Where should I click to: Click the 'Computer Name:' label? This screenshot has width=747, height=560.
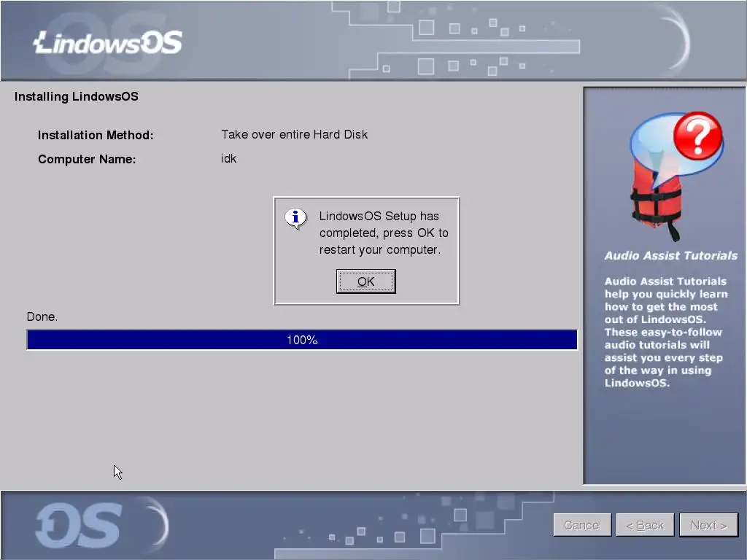pos(87,159)
